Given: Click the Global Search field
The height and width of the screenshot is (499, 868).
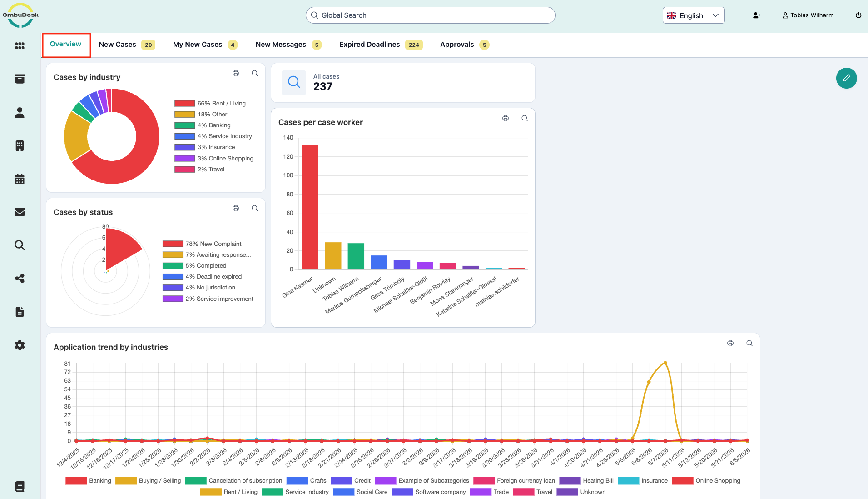Looking at the screenshot, I should (430, 15).
